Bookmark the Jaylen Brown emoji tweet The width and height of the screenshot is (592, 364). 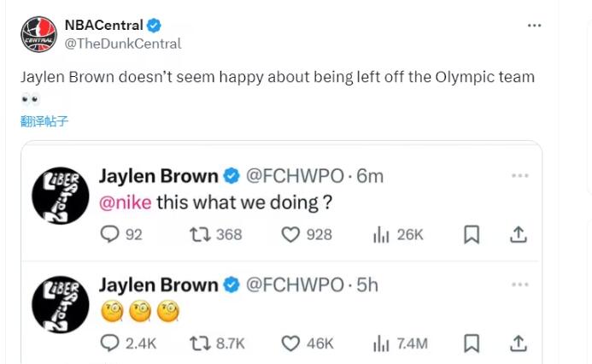[x=472, y=343]
